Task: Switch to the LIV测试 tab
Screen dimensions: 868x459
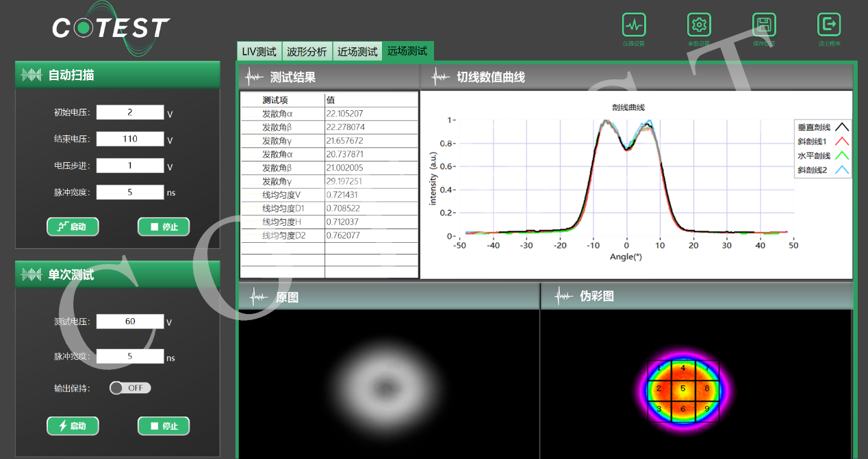Action: (259, 51)
